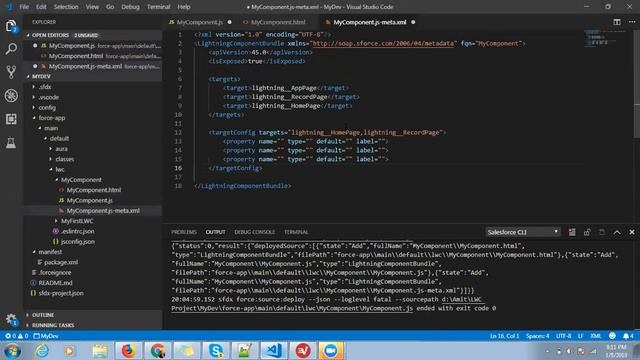Open notifications bell in status bar
The height and width of the screenshot is (360, 640).
(628, 336)
